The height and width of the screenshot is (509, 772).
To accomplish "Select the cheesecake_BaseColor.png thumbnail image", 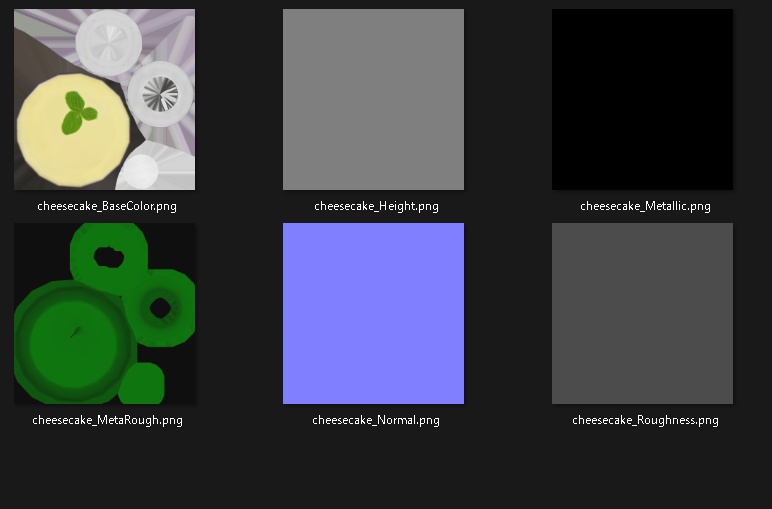I will 104,99.
